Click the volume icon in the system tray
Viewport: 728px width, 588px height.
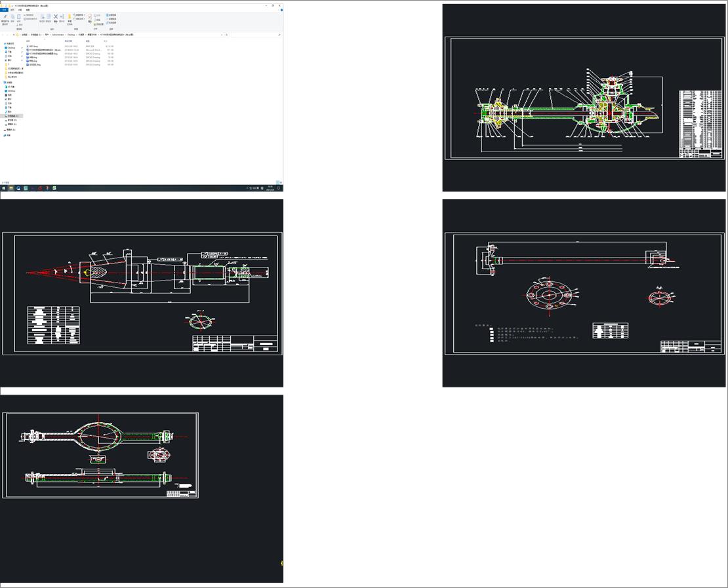tap(259, 187)
